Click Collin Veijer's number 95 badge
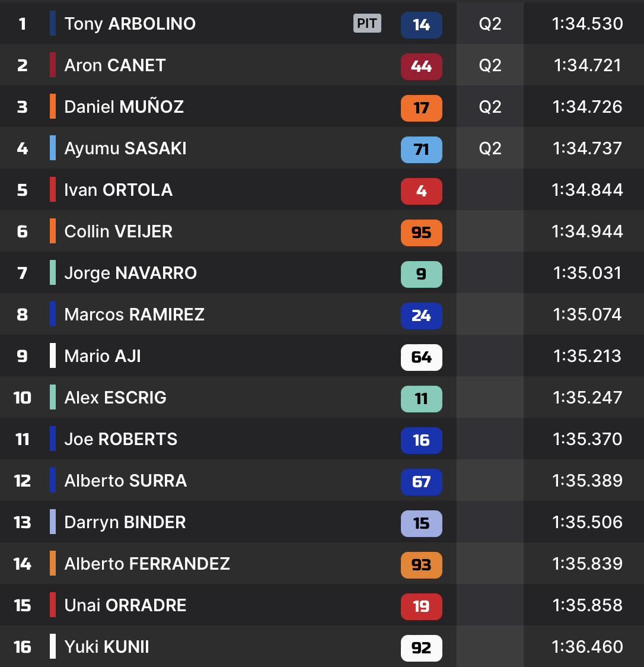The image size is (644, 667). [x=421, y=233]
